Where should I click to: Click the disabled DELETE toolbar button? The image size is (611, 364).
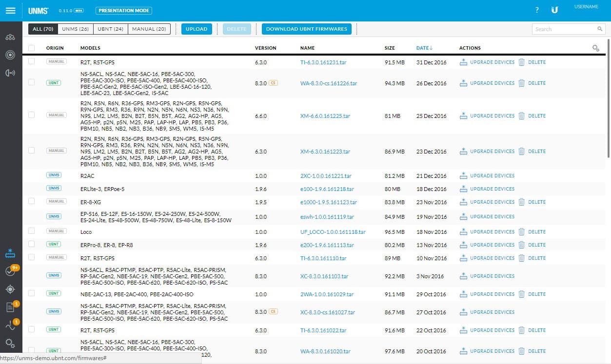pos(237,29)
